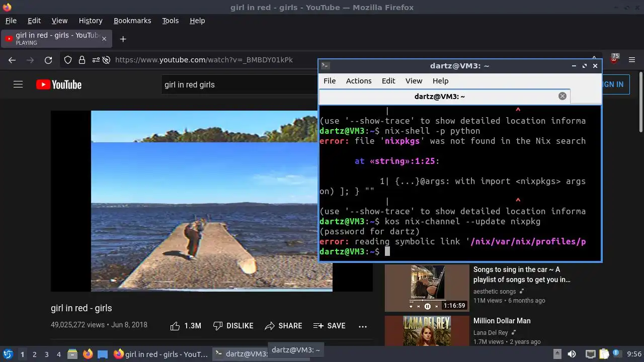Click the autoplay blocked icon in address bar
Image resolution: width=644 pixels, height=362 pixels.
click(106, 60)
